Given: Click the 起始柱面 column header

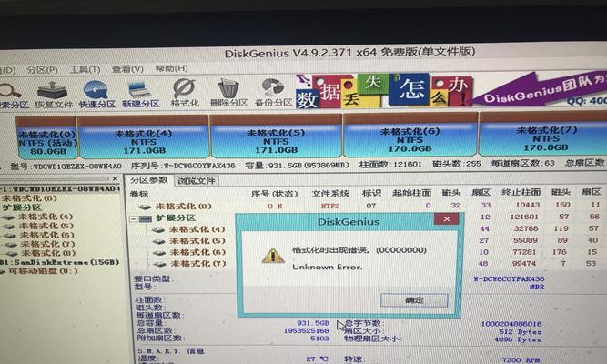Looking at the screenshot, I should (x=411, y=192).
